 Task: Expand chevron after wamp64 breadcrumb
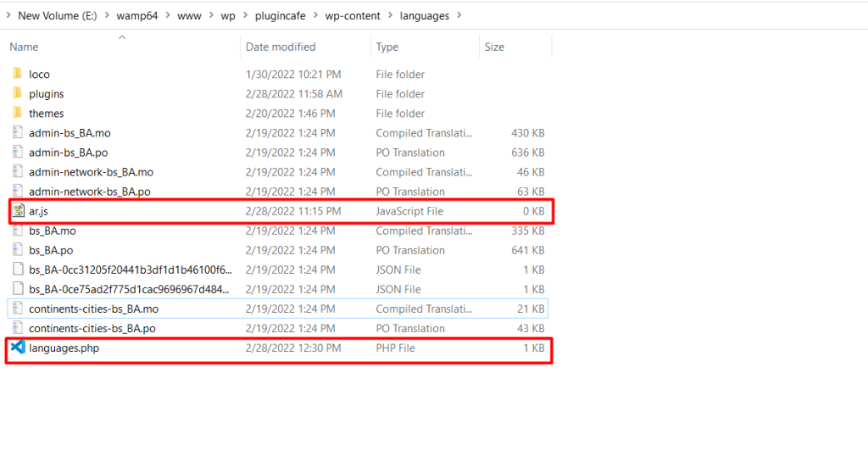click(168, 15)
